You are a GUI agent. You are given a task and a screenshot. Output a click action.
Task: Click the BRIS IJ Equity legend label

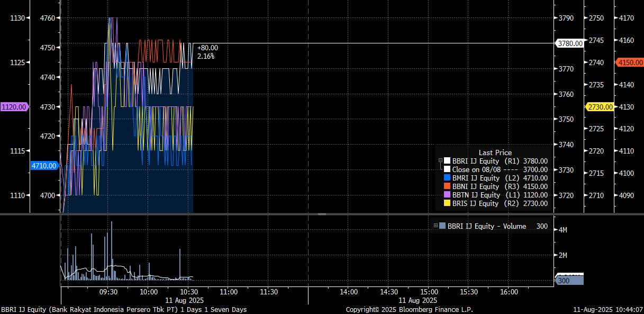[475, 203]
